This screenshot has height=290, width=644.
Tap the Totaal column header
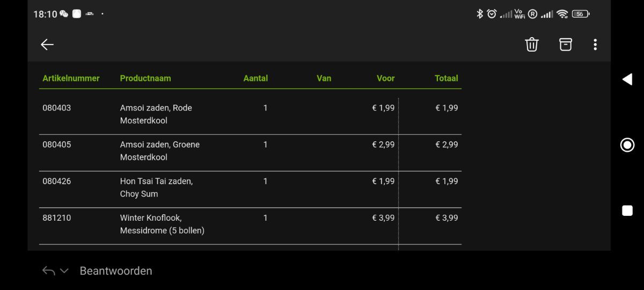(446, 78)
